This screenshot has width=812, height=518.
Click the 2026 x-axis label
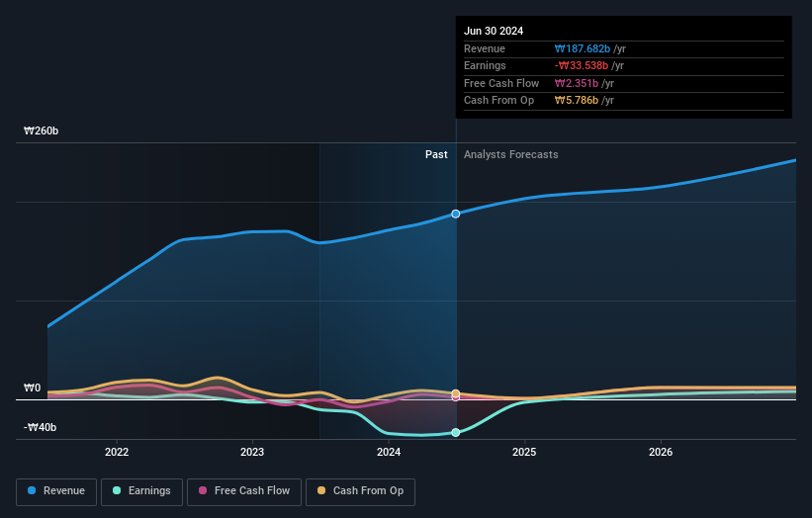661,453
